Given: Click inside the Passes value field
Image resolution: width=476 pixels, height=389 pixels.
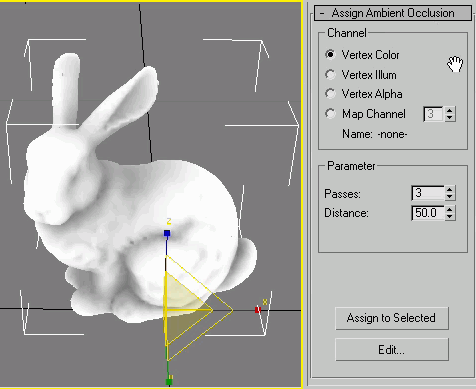Looking at the screenshot, I should point(428,193).
